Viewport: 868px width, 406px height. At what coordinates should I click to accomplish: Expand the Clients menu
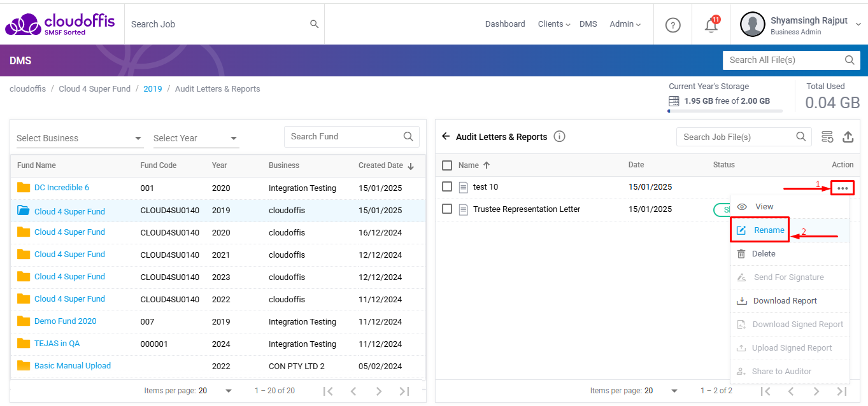(554, 24)
